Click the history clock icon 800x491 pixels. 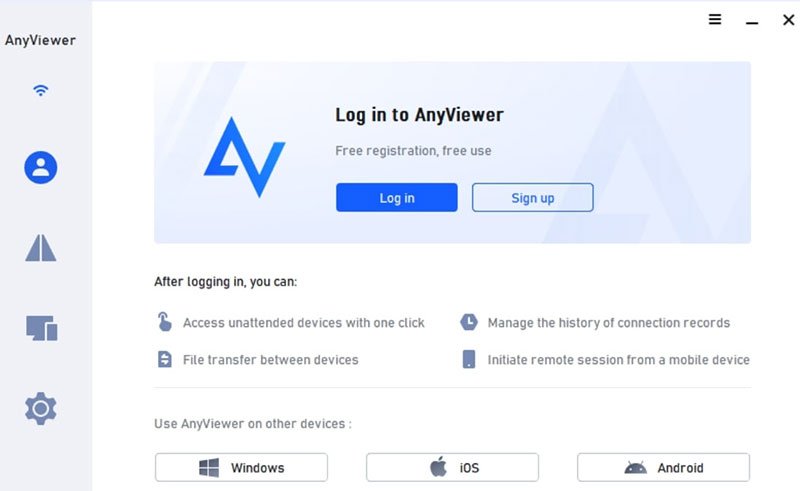[469, 322]
